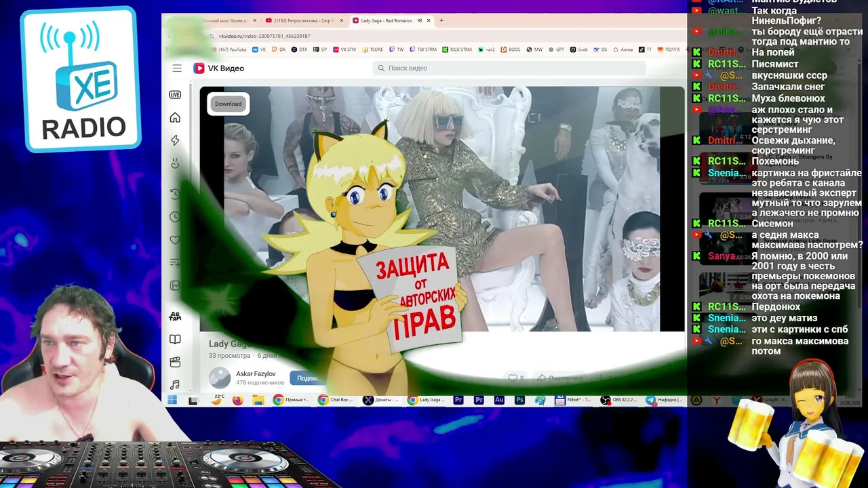Open Adobe Audition from taskbar
The height and width of the screenshot is (488, 868).
click(x=500, y=401)
